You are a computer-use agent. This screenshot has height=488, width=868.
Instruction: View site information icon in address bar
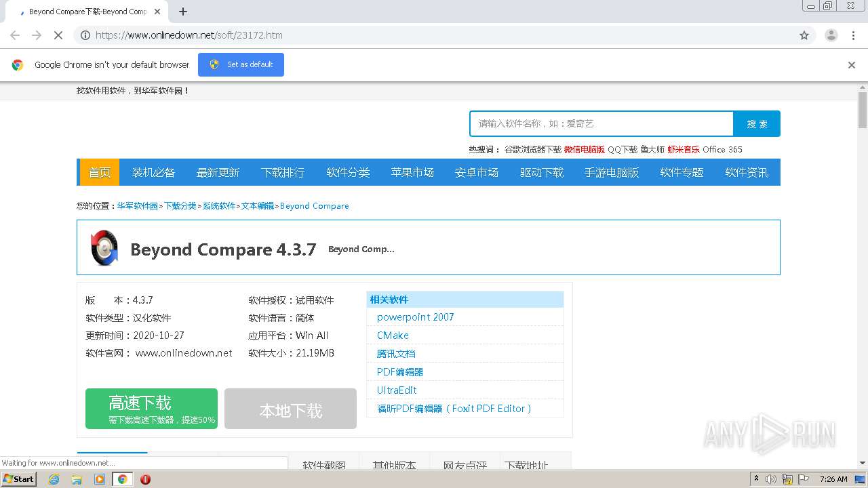85,35
